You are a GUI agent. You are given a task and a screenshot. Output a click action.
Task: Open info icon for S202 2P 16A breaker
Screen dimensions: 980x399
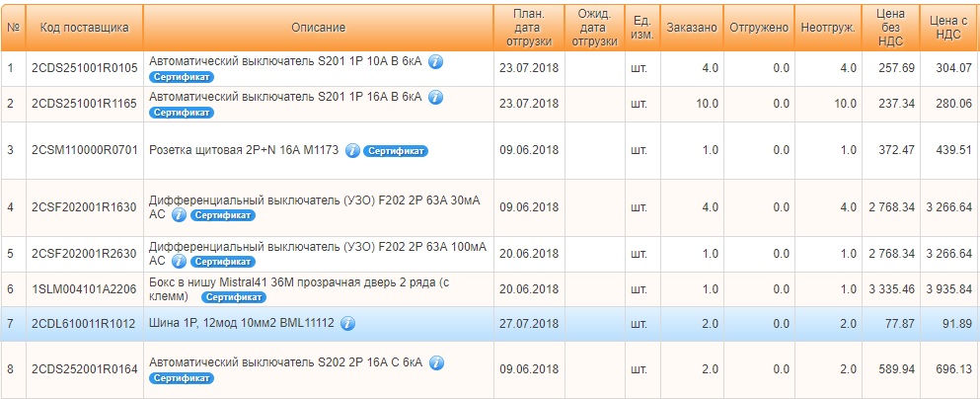(436, 362)
